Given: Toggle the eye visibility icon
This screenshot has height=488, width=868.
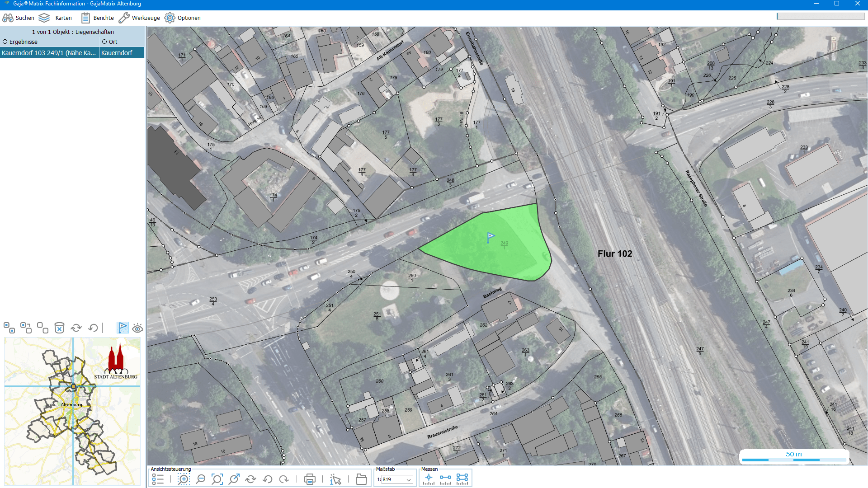Looking at the screenshot, I should point(137,328).
